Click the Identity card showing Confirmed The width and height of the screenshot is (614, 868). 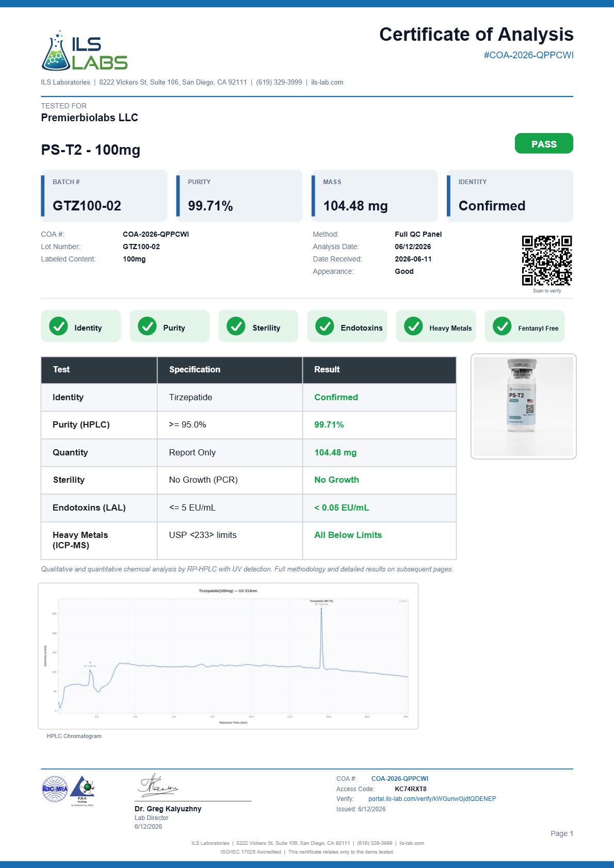510,196
